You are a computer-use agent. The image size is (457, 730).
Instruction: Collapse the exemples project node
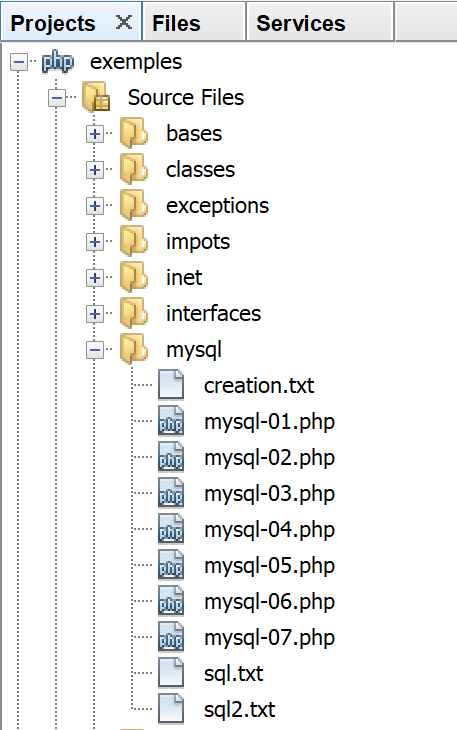pyautogui.click(x=19, y=62)
